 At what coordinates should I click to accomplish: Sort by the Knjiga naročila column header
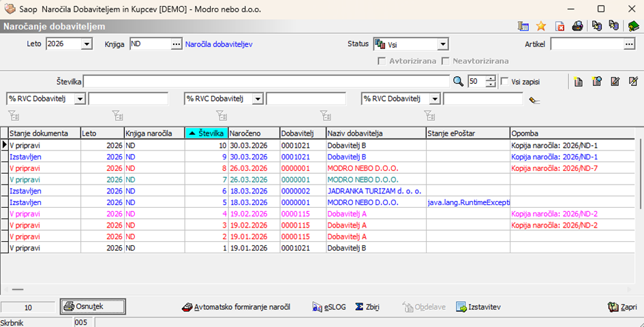(x=155, y=133)
